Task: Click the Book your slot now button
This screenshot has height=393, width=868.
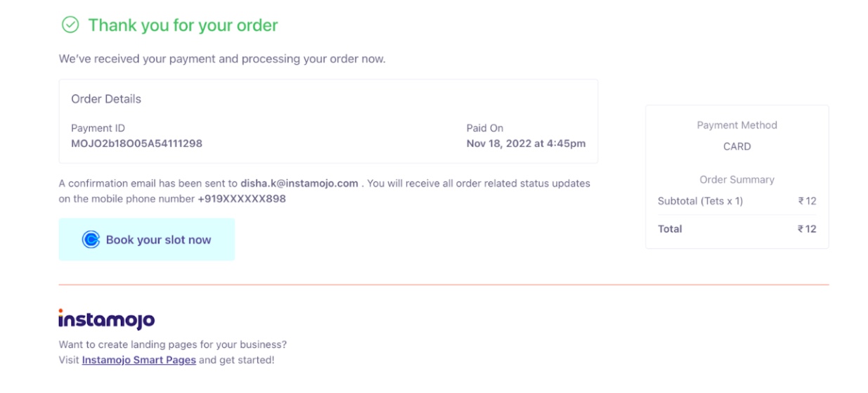Action: point(147,239)
